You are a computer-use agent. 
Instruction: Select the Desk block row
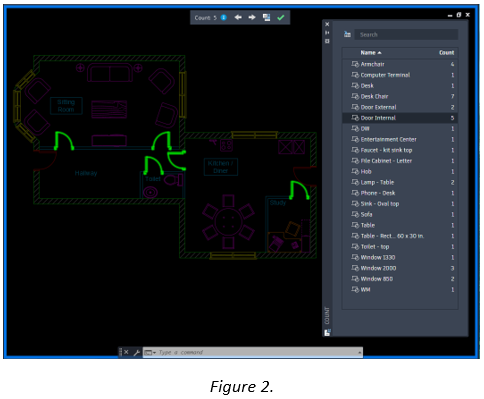(x=400, y=86)
